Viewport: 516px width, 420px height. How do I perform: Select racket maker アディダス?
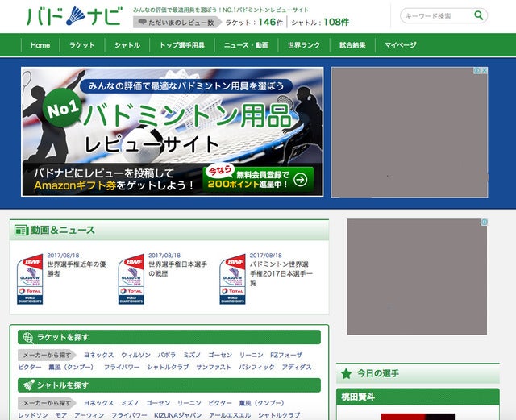click(x=297, y=367)
